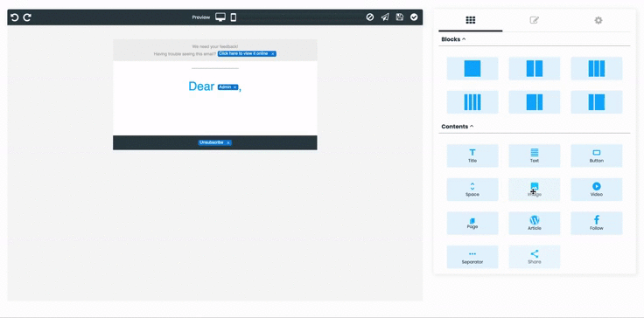Click 'We need your feedback!' text
The height and width of the screenshot is (318, 644).
214,47
